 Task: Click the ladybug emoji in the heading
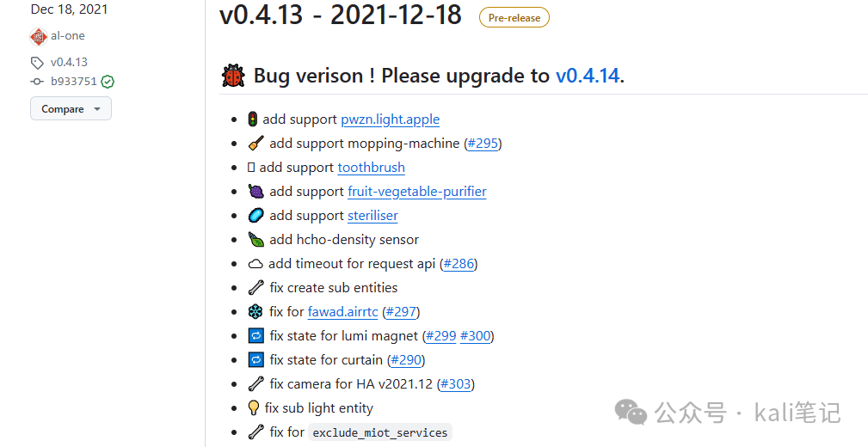tap(233, 76)
